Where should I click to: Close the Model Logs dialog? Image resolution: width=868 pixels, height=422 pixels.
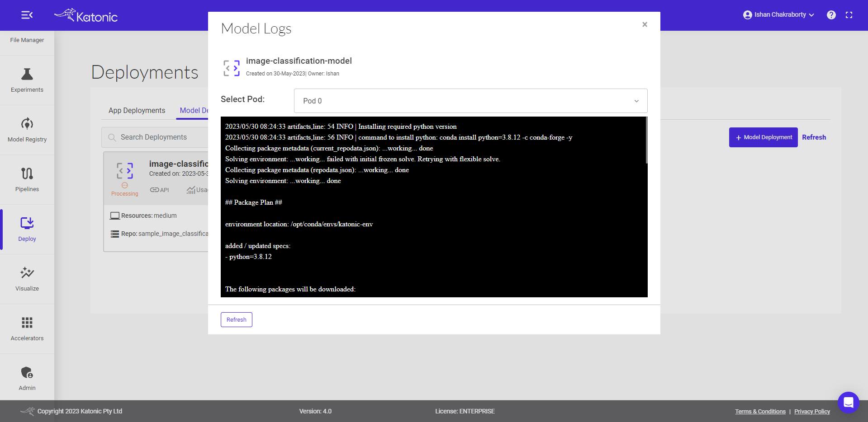tap(645, 24)
